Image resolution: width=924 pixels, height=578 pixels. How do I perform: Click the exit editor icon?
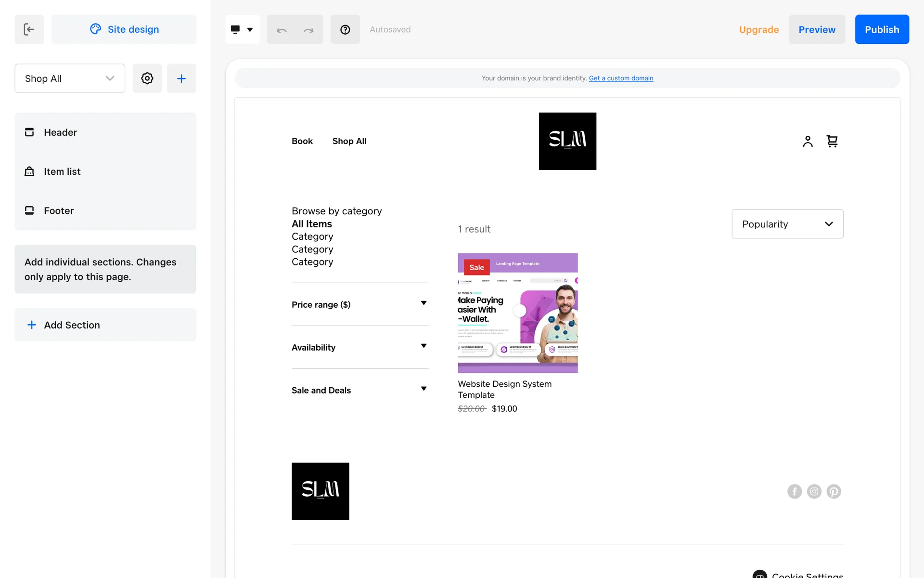tap(29, 29)
